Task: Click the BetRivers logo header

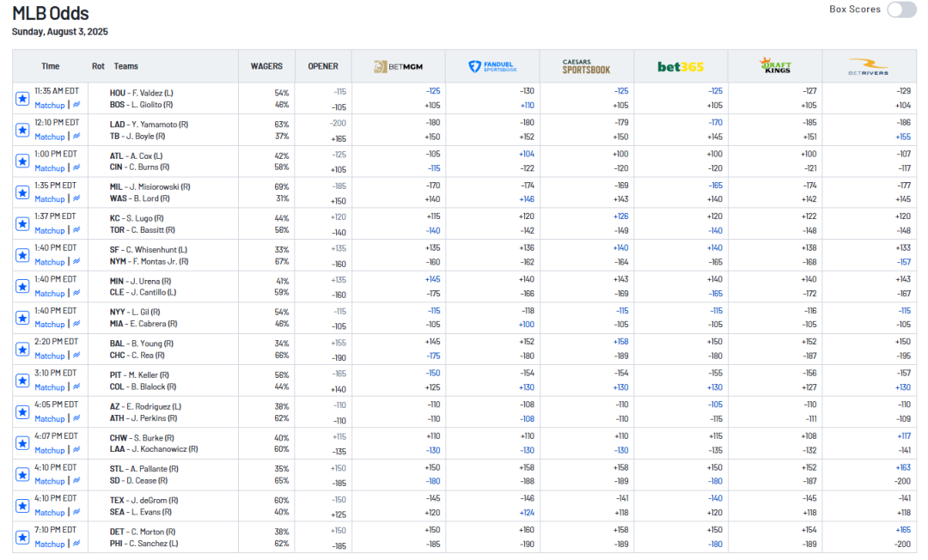Action: pos(868,67)
